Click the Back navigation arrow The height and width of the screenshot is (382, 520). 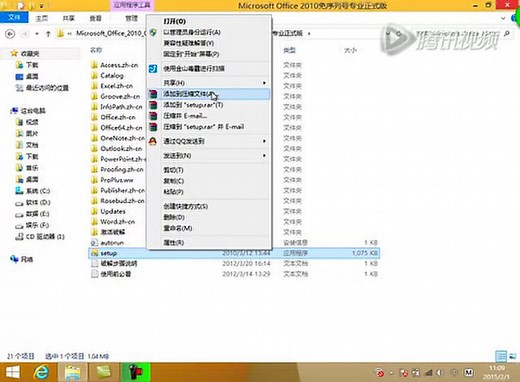pos(10,34)
